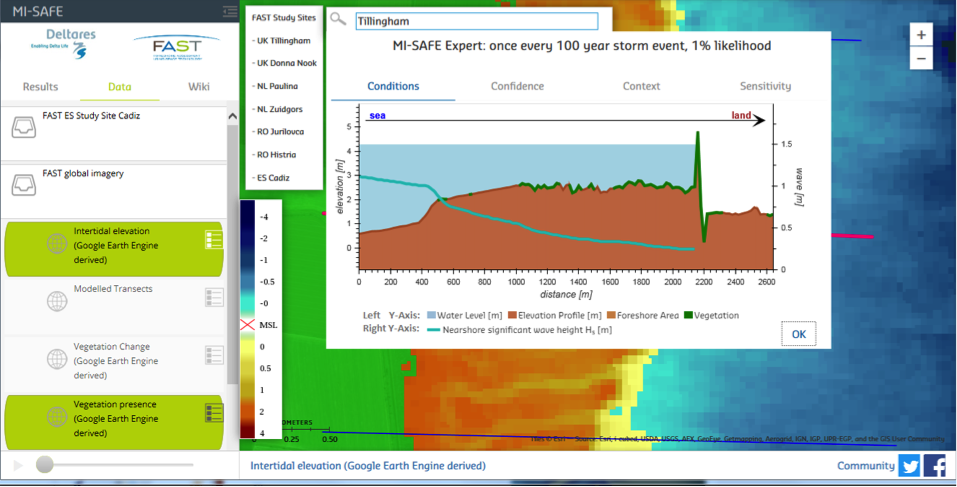The width and height of the screenshot is (957, 487).
Task: Click the Foreshore Area legend swatch
Action: 610,316
